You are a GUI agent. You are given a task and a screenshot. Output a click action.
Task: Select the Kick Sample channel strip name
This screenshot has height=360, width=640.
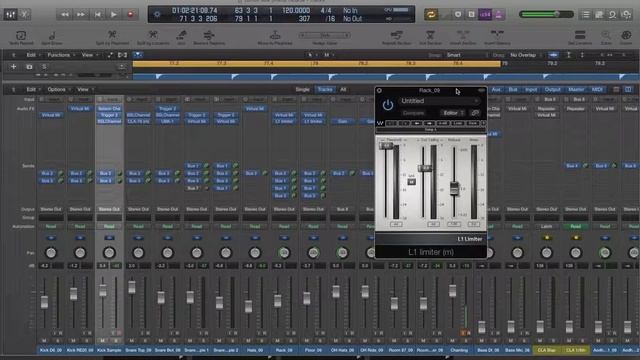click(x=109, y=350)
